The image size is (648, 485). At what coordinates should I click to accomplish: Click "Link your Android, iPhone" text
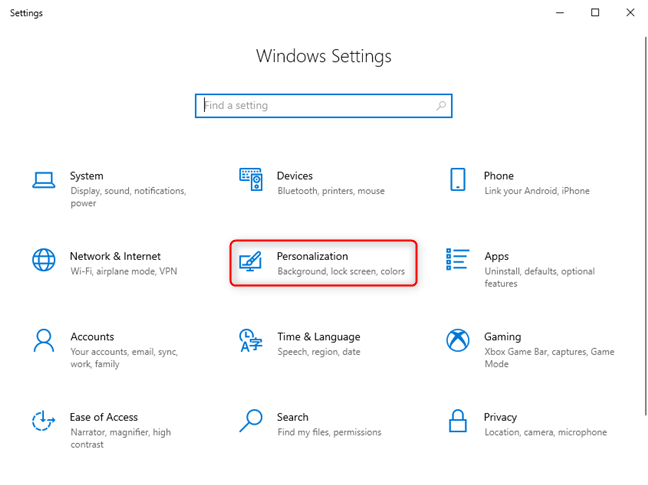pyautogui.click(x=537, y=191)
